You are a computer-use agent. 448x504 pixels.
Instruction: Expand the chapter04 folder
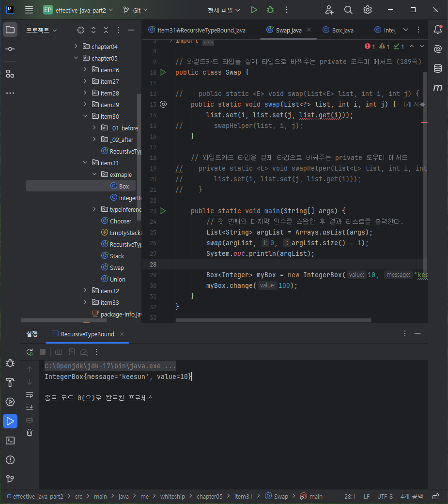pyautogui.click(x=76, y=47)
